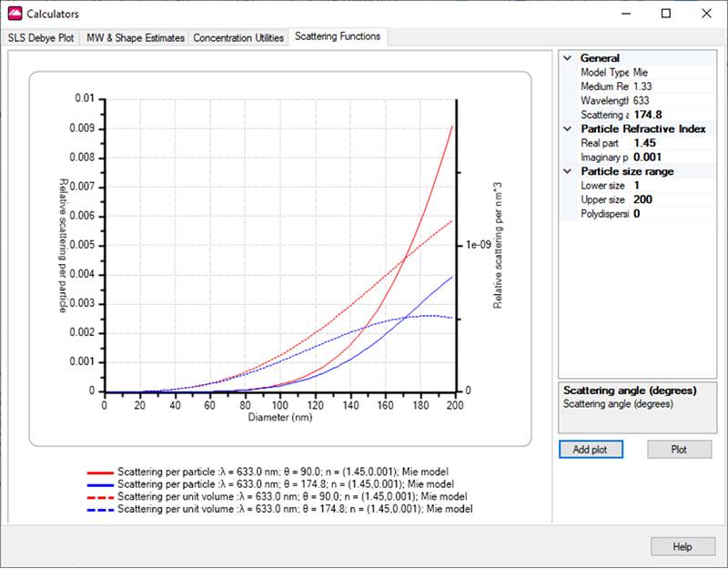Open the MW & Shape Estimates tab
Viewport: 728px width, 569px height.
(x=136, y=38)
